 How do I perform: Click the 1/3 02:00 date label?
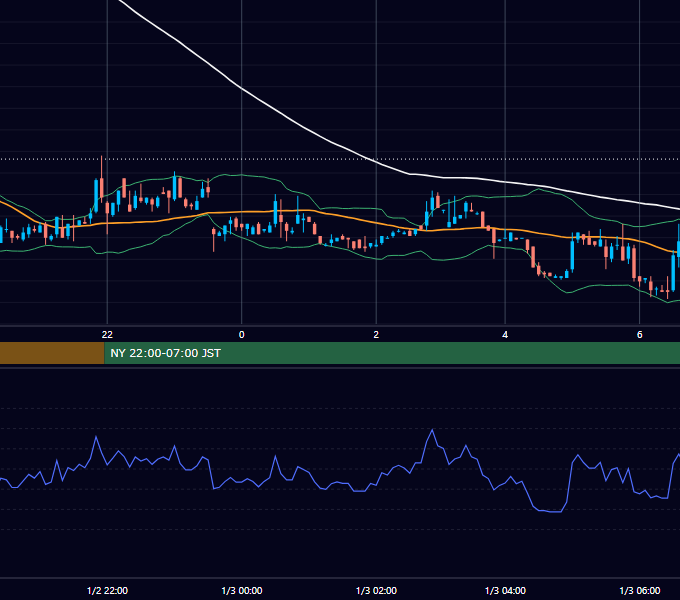tap(376, 590)
